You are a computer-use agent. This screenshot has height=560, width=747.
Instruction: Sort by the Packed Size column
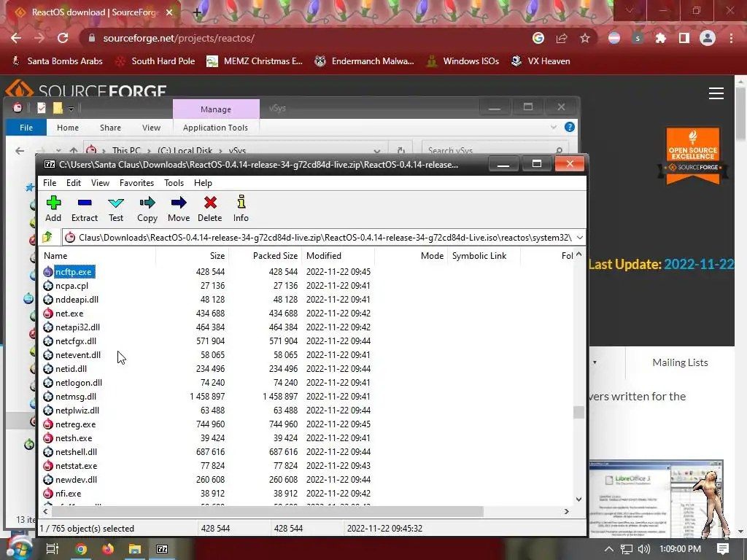pyautogui.click(x=266, y=256)
